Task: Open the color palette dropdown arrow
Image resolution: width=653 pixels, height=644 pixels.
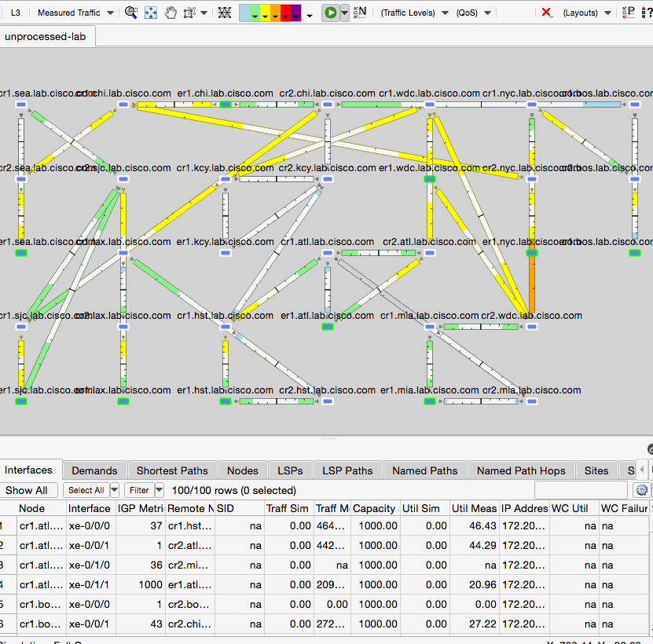Action: point(310,16)
